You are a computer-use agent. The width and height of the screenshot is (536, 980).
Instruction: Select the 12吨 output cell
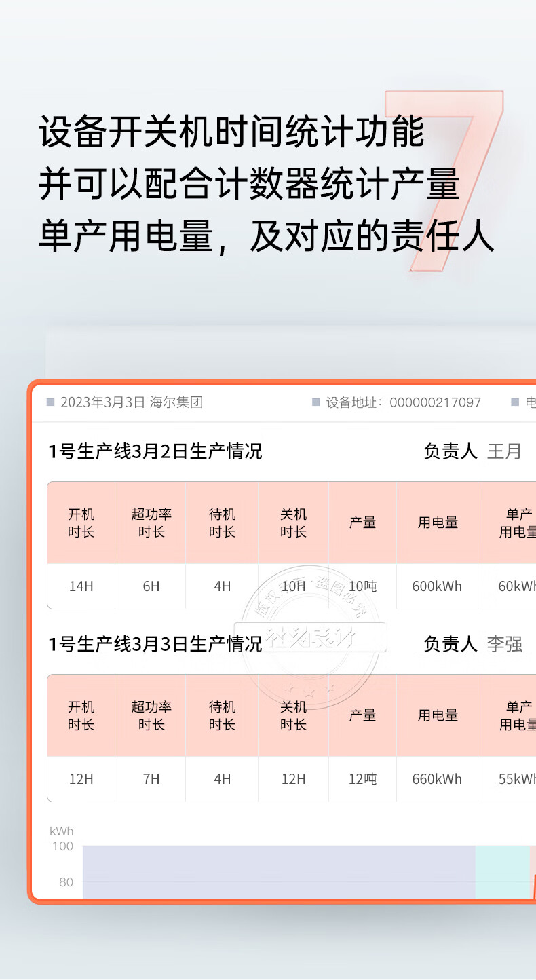click(x=362, y=779)
